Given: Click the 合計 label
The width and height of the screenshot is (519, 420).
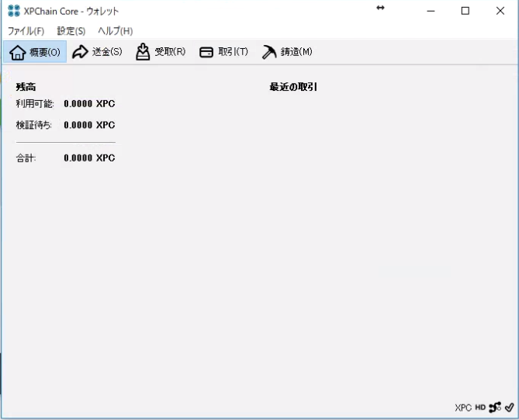Looking at the screenshot, I should click(26, 158).
